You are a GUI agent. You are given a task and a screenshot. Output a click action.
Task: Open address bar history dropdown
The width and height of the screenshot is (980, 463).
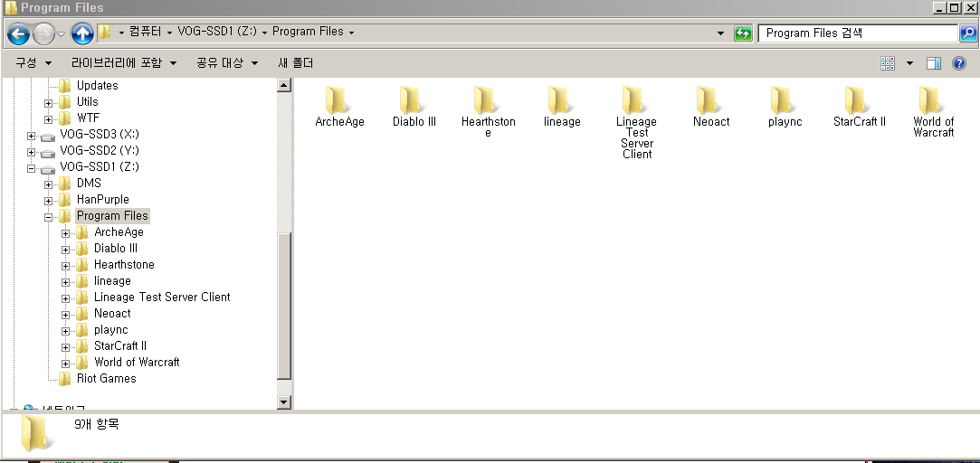pyautogui.click(x=720, y=33)
